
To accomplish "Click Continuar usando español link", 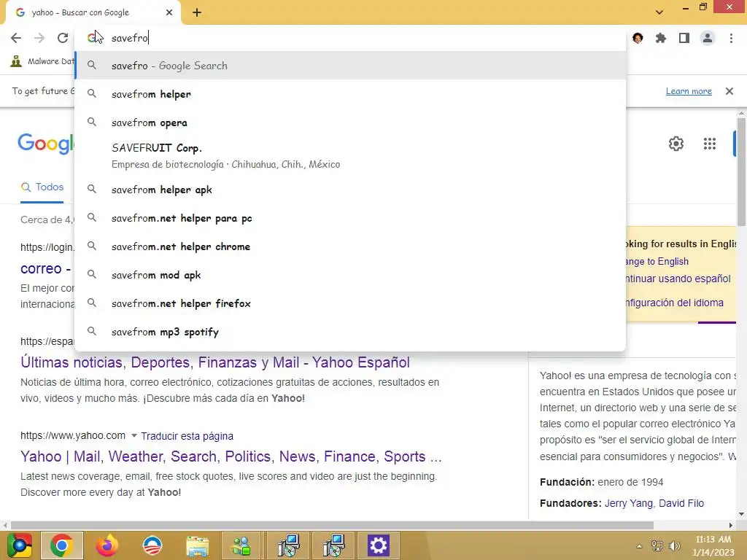I will click(x=678, y=279).
